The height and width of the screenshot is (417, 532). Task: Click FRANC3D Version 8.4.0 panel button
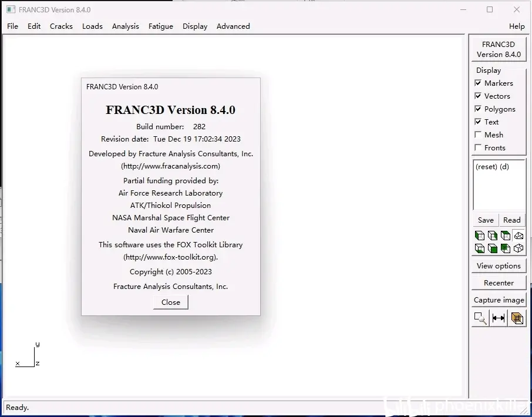pos(499,49)
